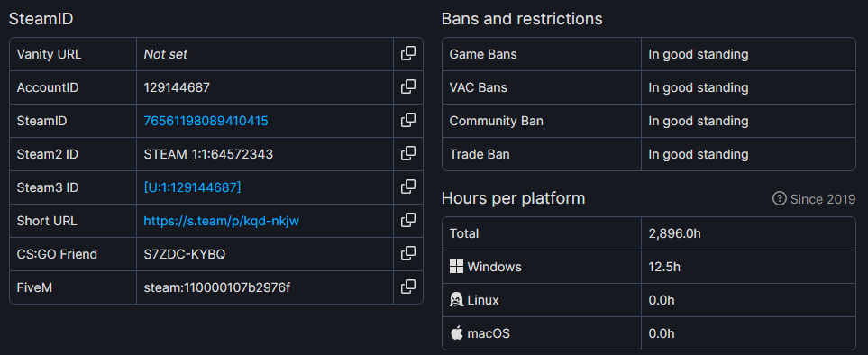Viewport: 868px width, 355px height.
Task: Click the Windows logo icon
Action: point(456,267)
